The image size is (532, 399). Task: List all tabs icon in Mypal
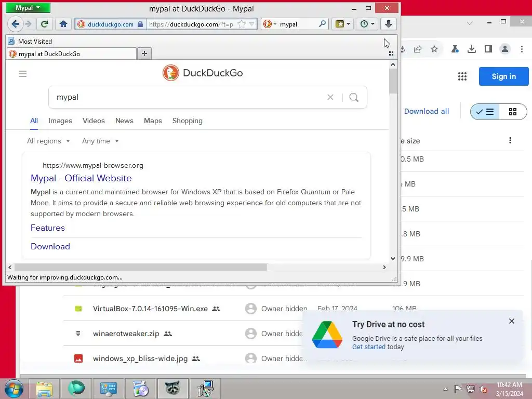click(x=391, y=54)
